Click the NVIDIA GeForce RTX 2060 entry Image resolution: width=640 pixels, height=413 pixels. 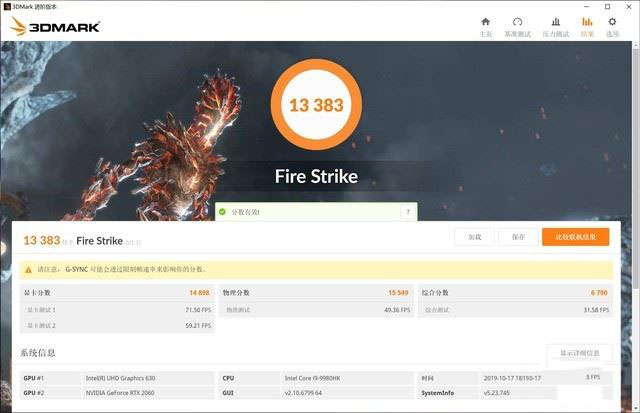(x=120, y=393)
